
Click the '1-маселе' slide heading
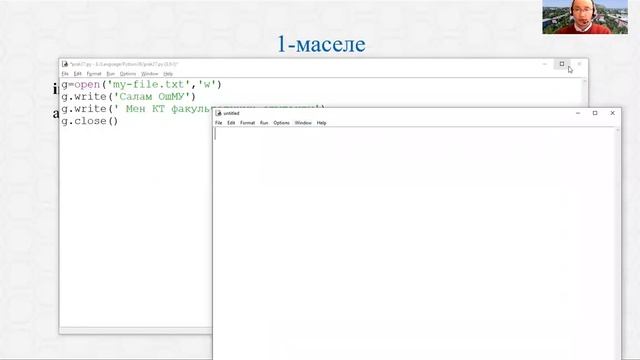[x=322, y=44]
